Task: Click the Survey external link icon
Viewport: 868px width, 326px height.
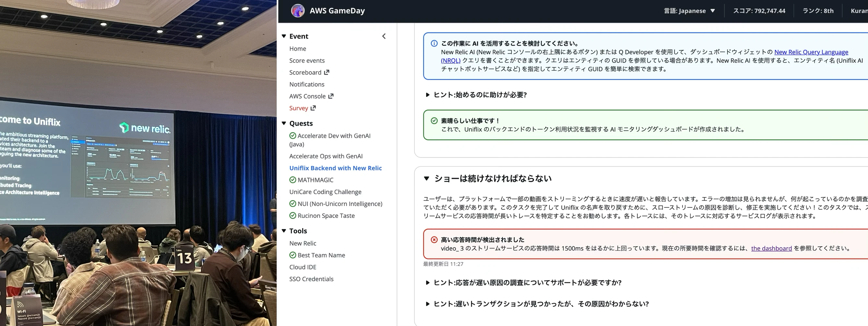Action: tap(313, 108)
